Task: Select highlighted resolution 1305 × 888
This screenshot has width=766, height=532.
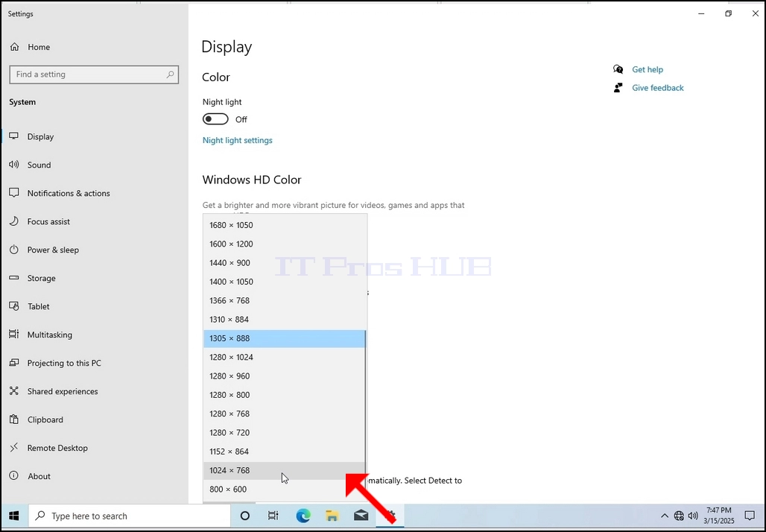Action: pos(285,338)
